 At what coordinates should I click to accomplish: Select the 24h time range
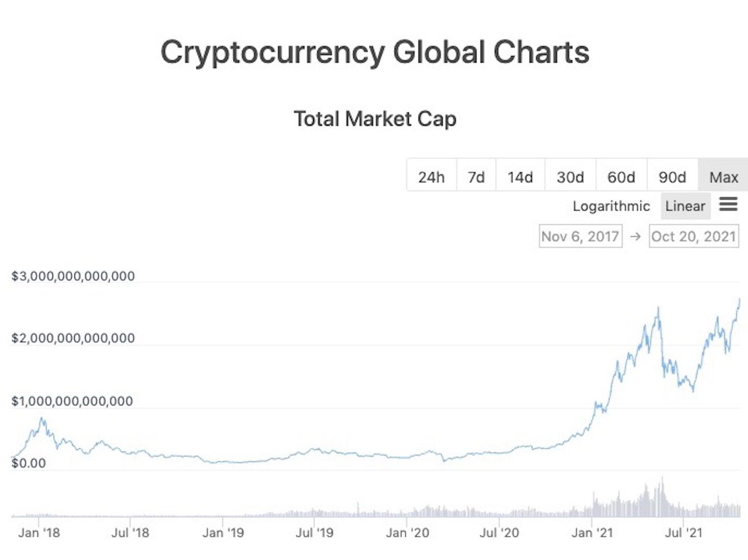click(432, 177)
